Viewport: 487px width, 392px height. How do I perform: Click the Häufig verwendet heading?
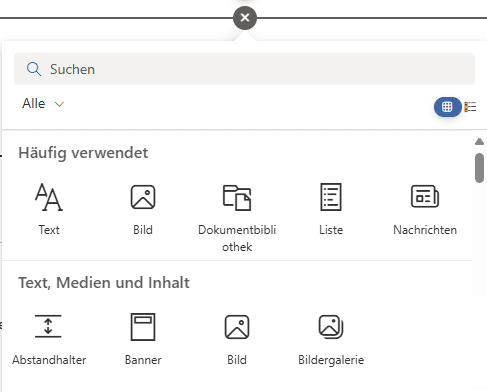point(83,153)
